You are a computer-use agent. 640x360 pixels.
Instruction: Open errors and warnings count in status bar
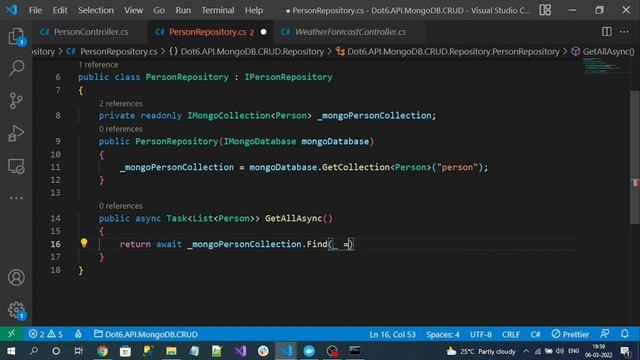tap(46, 334)
